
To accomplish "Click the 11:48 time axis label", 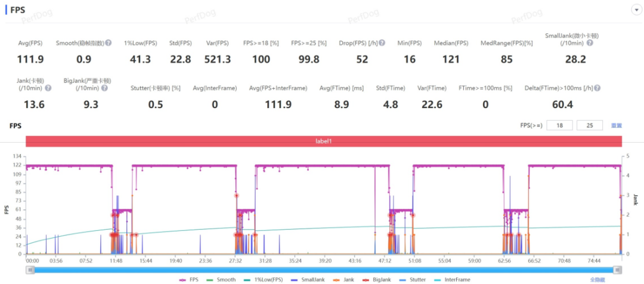I will tap(116, 261).
